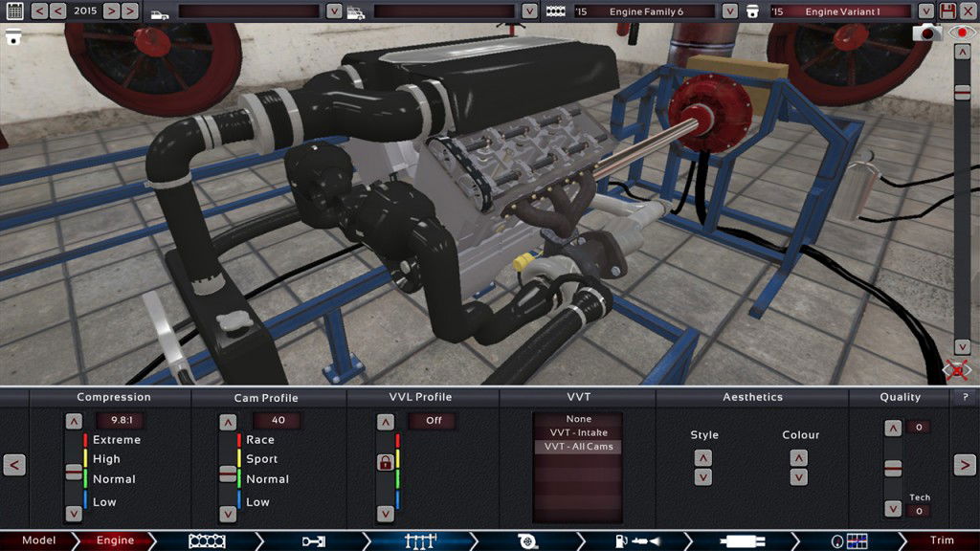Select VVT - Intake option
This screenshot has height=551, width=980.
576,432
